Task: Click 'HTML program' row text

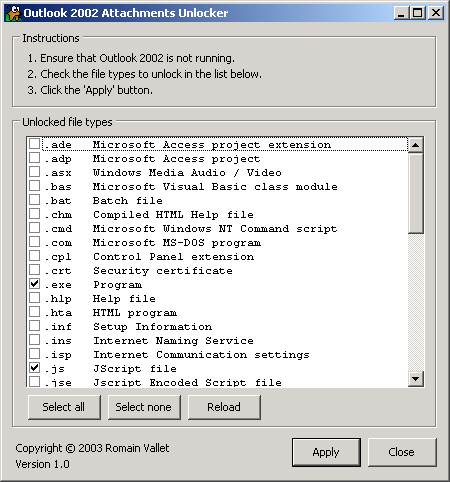Action: tap(135, 313)
